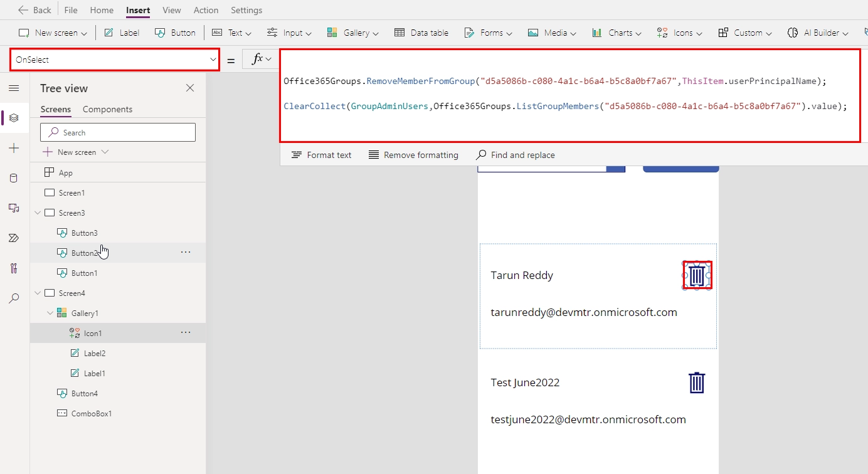Click trash icon for Tarun Reddy

[697, 275]
